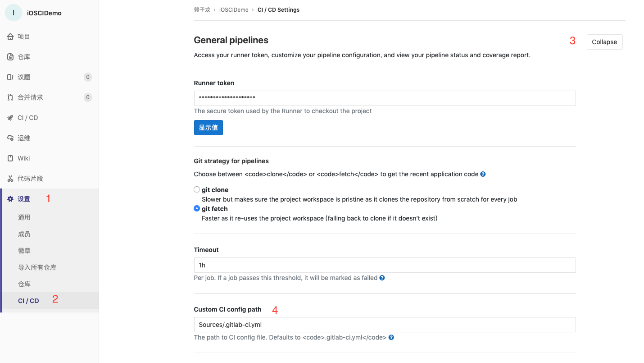Open snippets via the scissors icon
The width and height of the screenshot is (644, 363).
10,179
